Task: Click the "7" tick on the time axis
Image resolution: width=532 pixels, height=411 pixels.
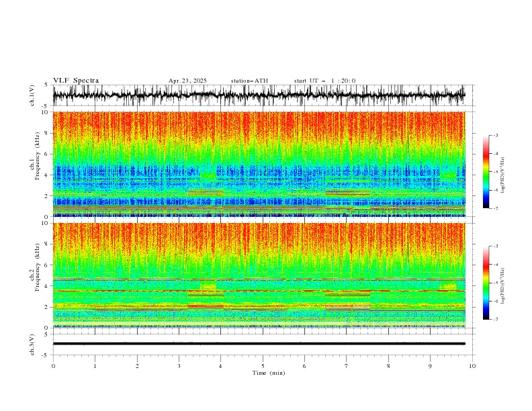Action: [347, 366]
